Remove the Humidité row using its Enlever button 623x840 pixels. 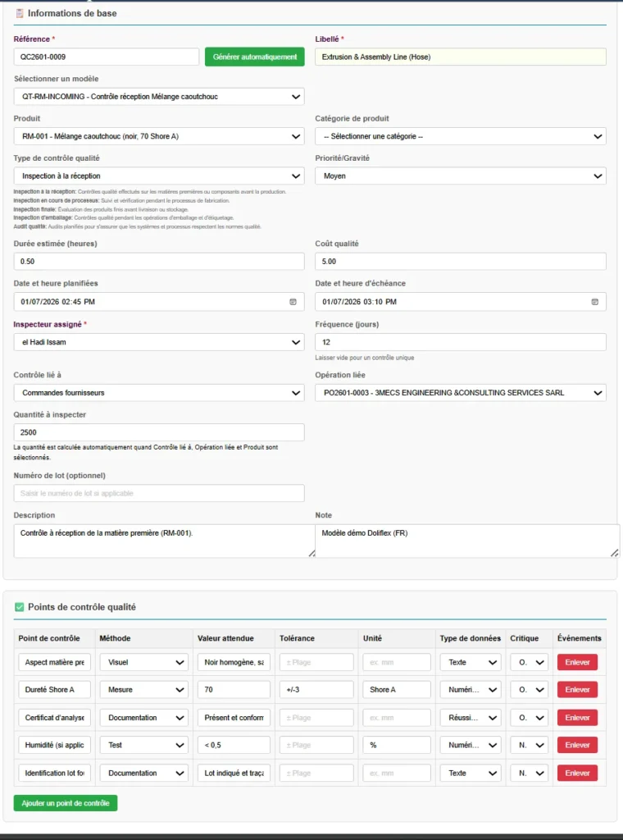[x=576, y=745]
